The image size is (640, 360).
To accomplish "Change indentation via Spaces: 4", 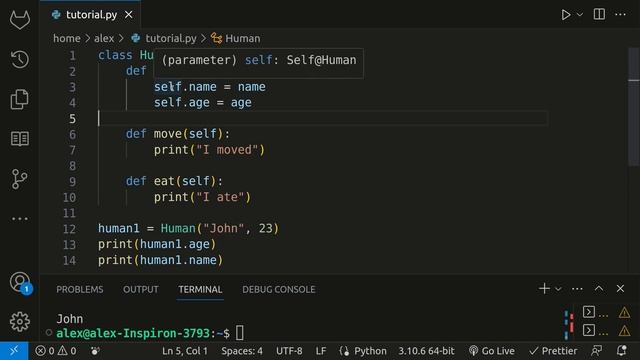I will [x=242, y=351].
